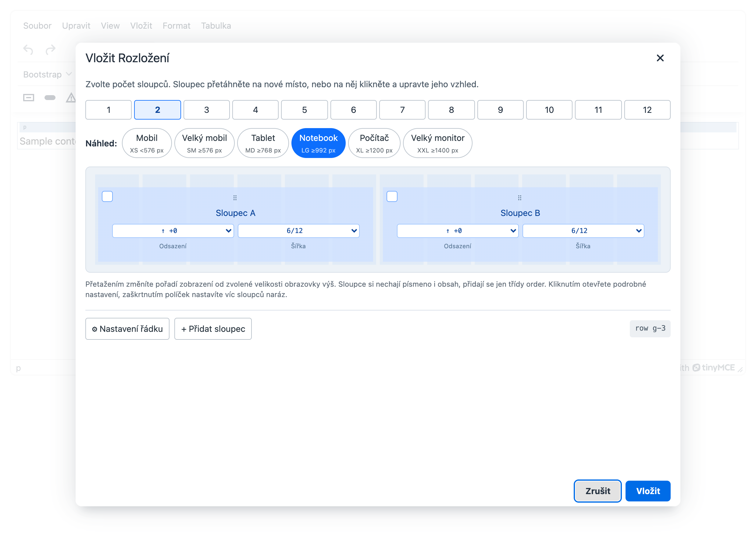Select Velký mobil SM preview size
The height and width of the screenshot is (549, 756).
click(x=204, y=143)
